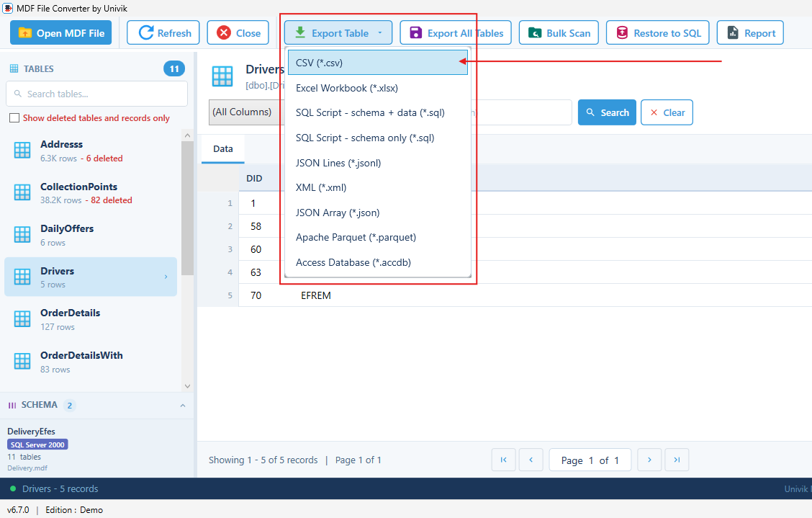Click the OrderDetails table grid icon
The image size is (812, 518).
pyautogui.click(x=22, y=319)
